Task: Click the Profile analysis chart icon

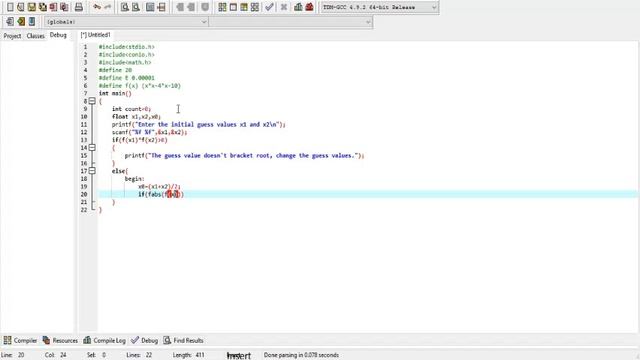Action: click(298, 7)
